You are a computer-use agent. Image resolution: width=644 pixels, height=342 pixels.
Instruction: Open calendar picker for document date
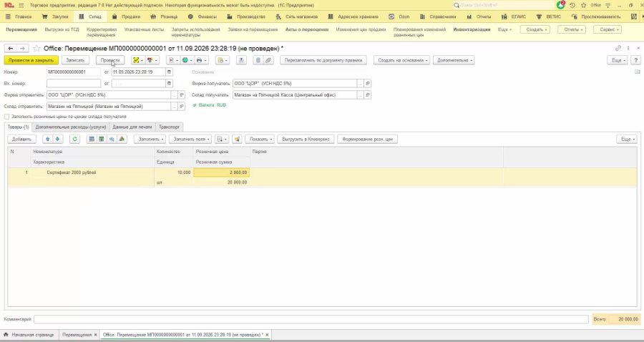pos(169,72)
